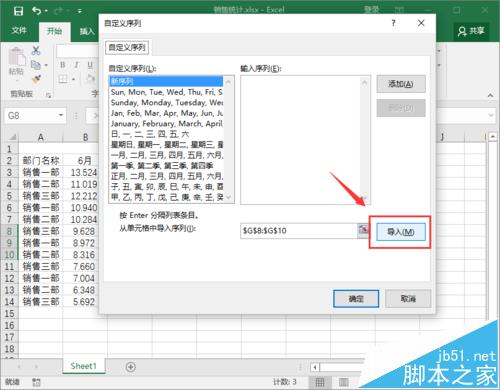Click the macro record icon in status bar
This screenshot has height=390, width=500.
pyautogui.click(x=36, y=382)
